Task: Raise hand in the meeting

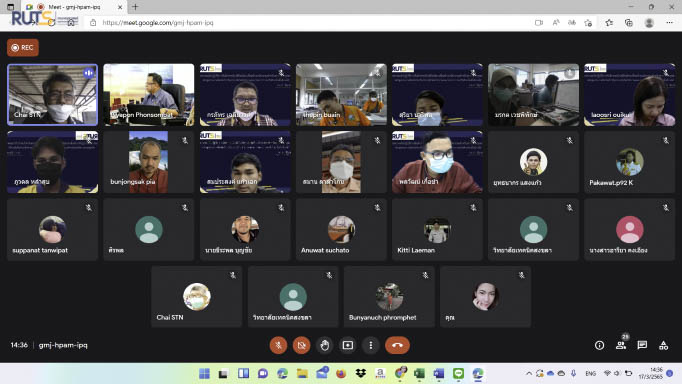Action: tap(324, 345)
